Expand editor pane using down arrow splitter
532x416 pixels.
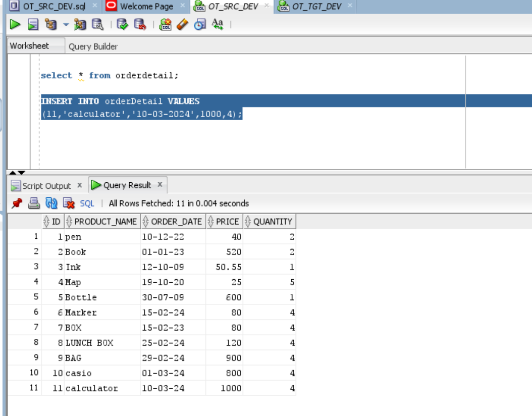21,172
